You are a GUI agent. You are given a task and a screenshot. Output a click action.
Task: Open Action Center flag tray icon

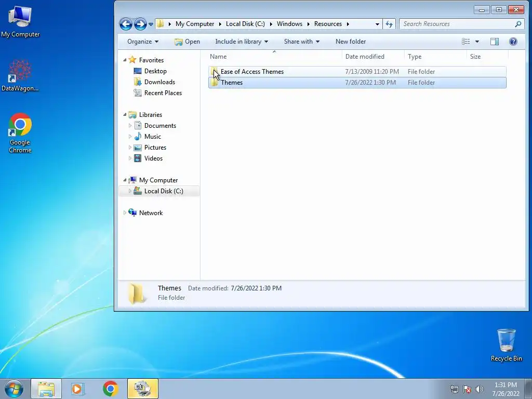click(467, 389)
